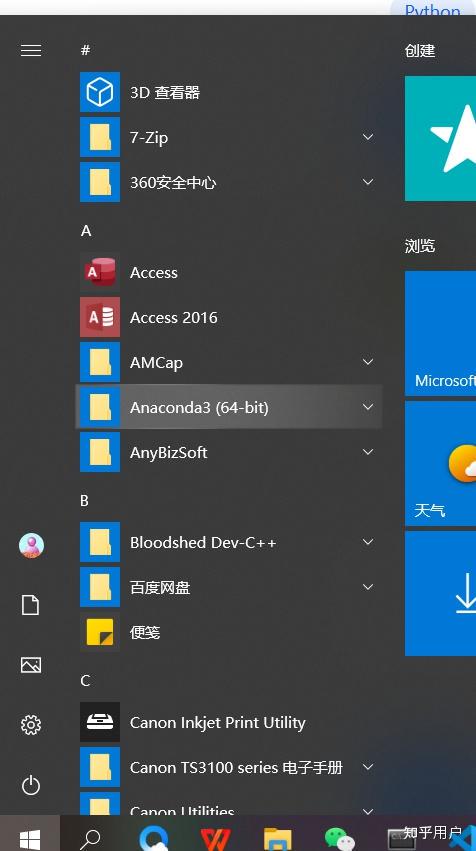476x851 pixels.
Task: Expand the Bloodshed Dev-C++ folder chevron
Action: click(x=368, y=542)
